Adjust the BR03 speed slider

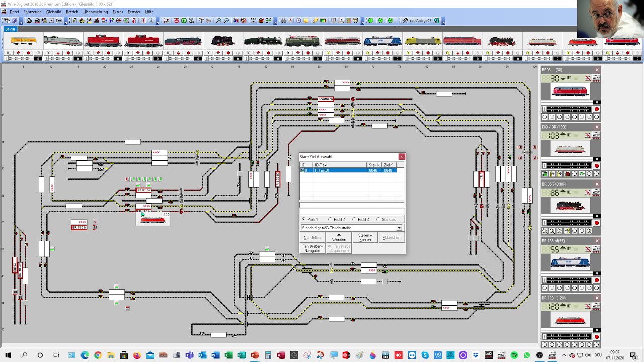(567, 109)
